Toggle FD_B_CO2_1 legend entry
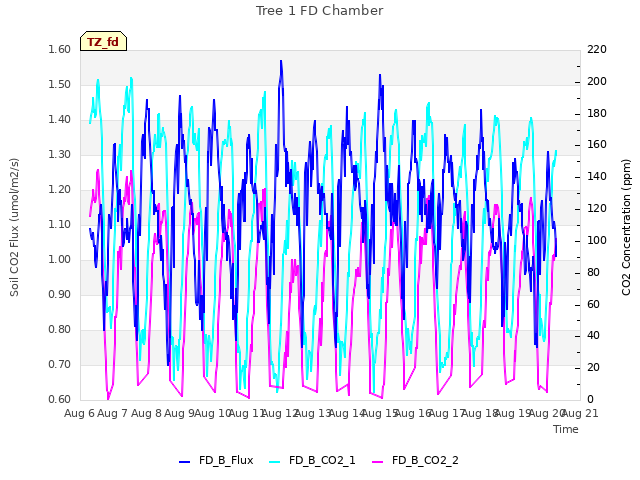This screenshot has width=640, height=480. [312, 460]
